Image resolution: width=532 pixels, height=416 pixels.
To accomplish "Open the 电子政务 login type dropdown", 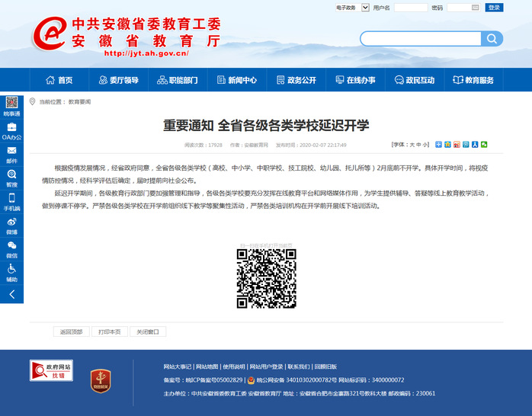I will pyautogui.click(x=352, y=8).
